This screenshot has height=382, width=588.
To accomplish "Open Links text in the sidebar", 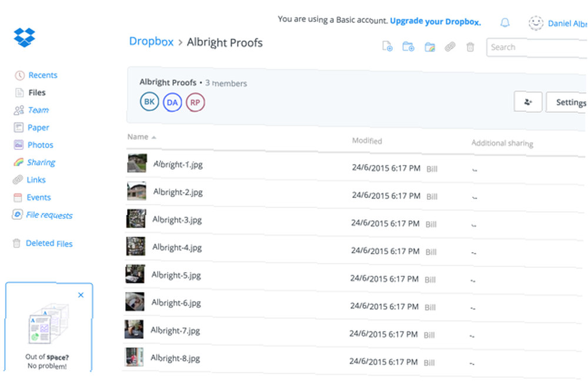I will tap(36, 180).
